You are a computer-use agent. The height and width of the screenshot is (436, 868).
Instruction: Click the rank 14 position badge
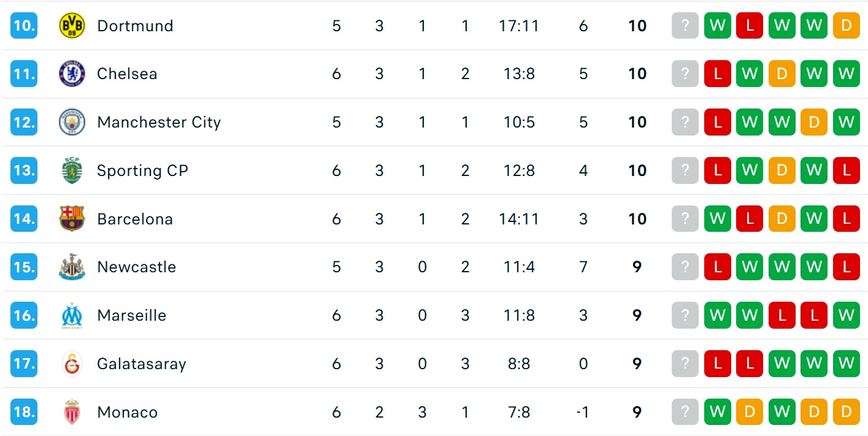[x=24, y=219]
